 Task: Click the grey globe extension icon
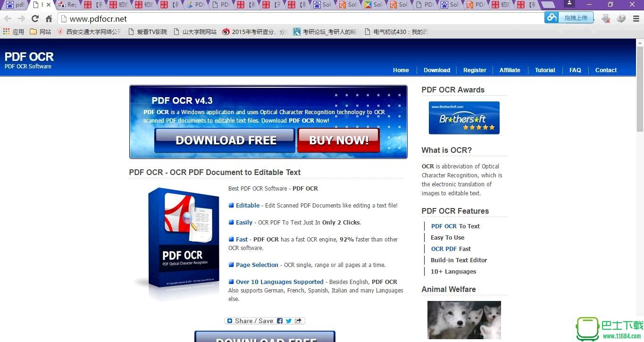tap(621, 19)
